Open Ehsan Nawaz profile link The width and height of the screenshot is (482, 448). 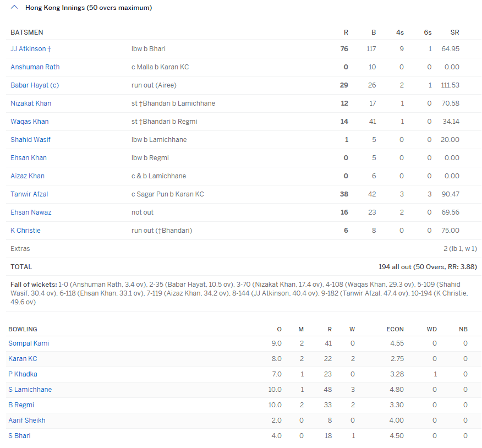point(31,212)
